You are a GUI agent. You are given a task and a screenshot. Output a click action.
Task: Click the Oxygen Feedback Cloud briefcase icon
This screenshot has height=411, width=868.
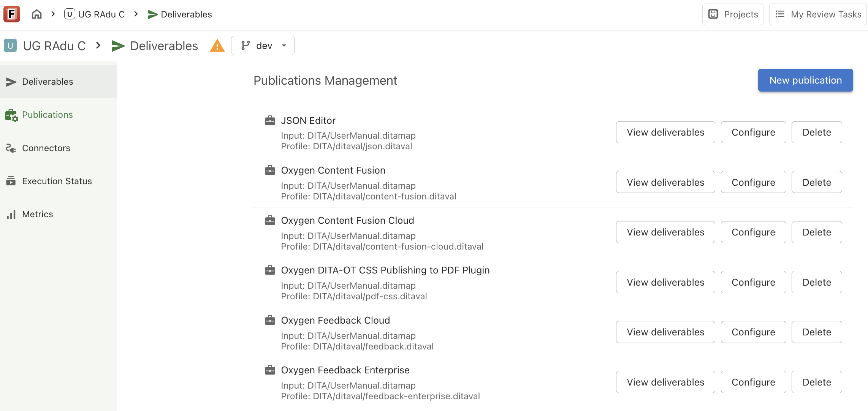[x=270, y=320]
